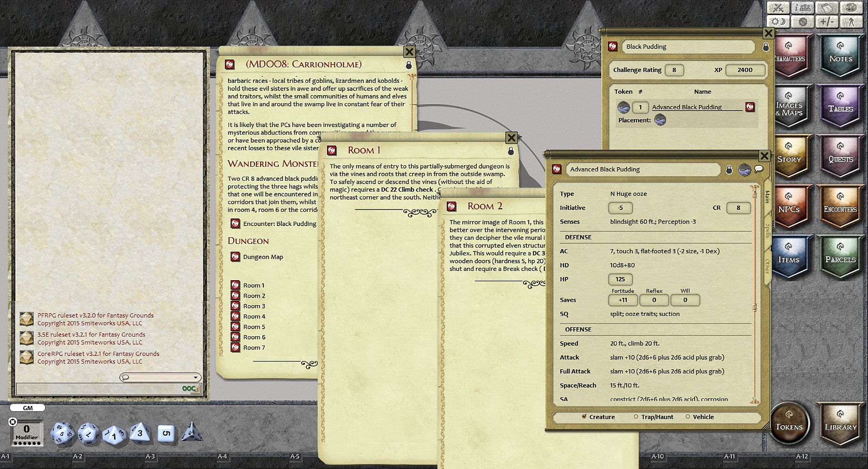Viewport: 868px width, 469px height.
Task: Open the Parcels sidebar panel
Action: coord(840,258)
